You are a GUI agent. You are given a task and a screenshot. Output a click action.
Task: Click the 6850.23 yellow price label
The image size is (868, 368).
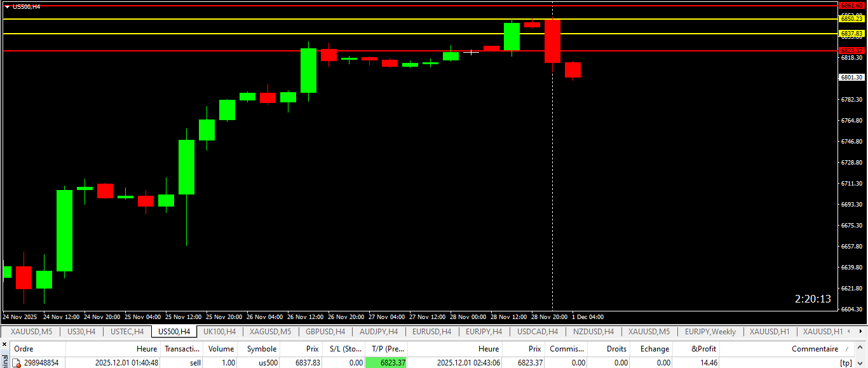pos(852,19)
